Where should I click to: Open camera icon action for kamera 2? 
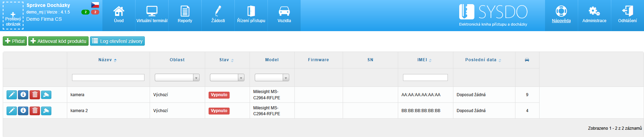pos(46,111)
